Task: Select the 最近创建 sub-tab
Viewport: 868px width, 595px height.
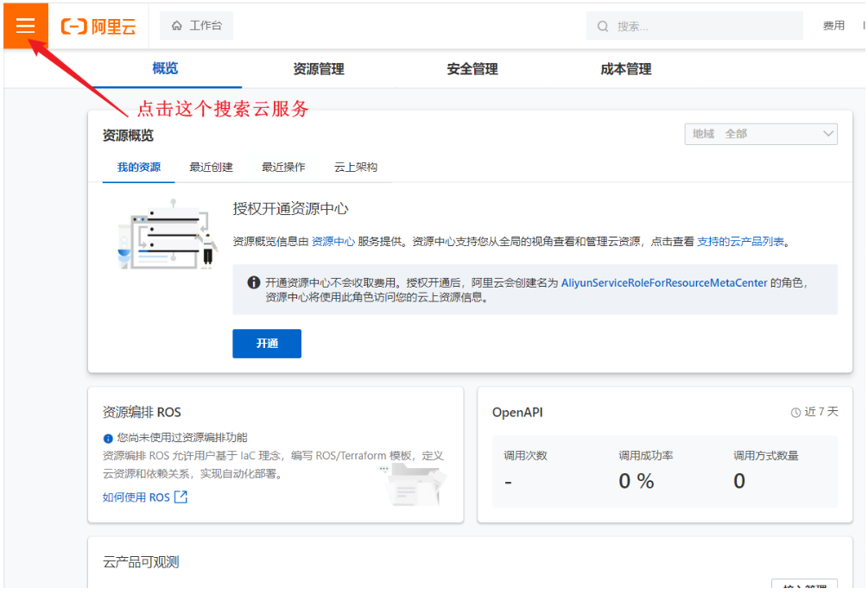Action: tap(212, 168)
